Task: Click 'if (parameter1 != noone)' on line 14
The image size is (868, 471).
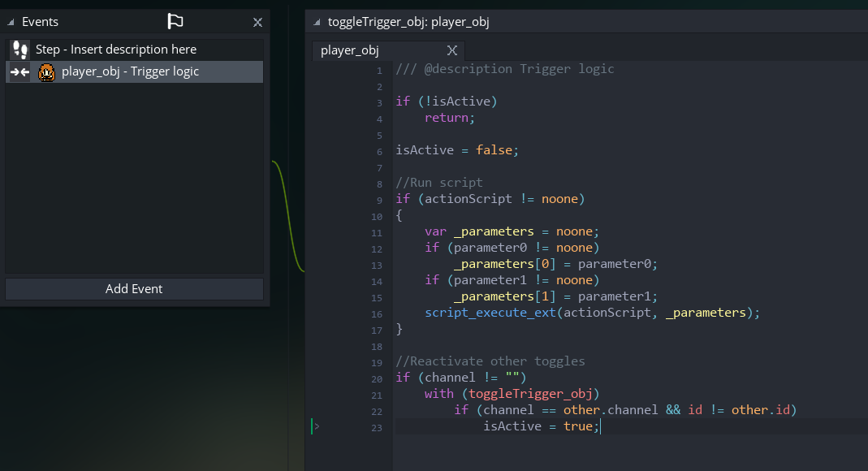Action: tap(512, 280)
